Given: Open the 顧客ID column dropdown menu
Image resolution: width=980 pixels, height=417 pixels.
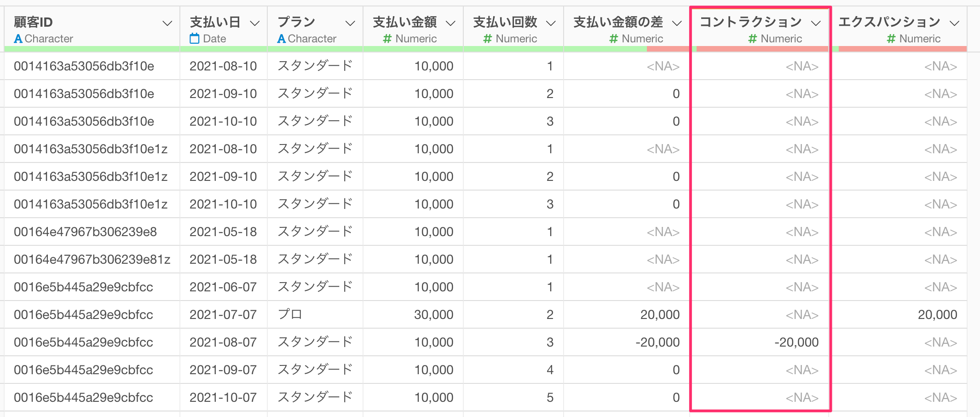Looking at the screenshot, I should point(167,23).
